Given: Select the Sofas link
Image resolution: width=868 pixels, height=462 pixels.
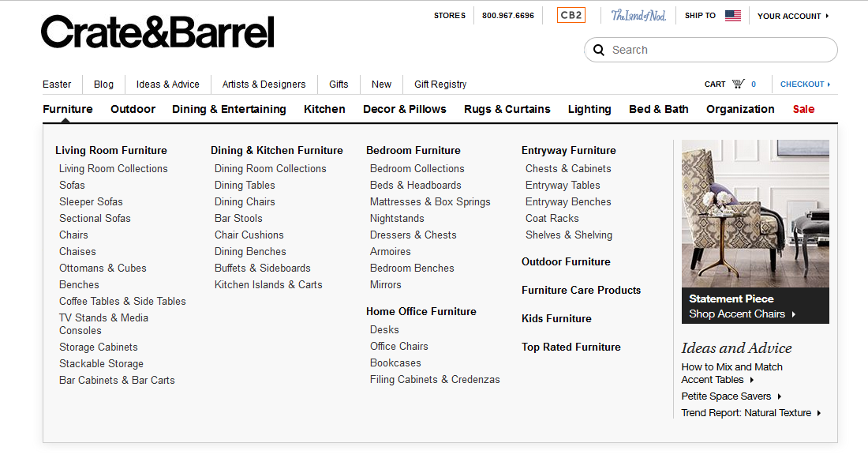Looking at the screenshot, I should (72, 185).
